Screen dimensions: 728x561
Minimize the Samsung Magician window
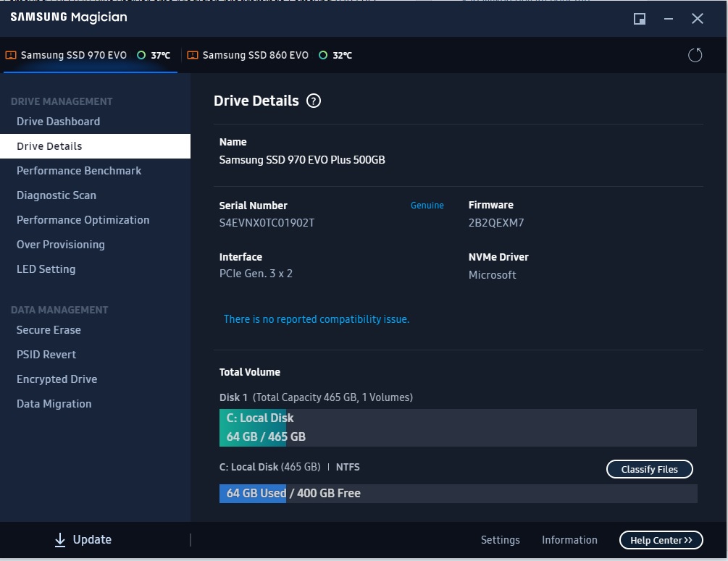[668, 19]
